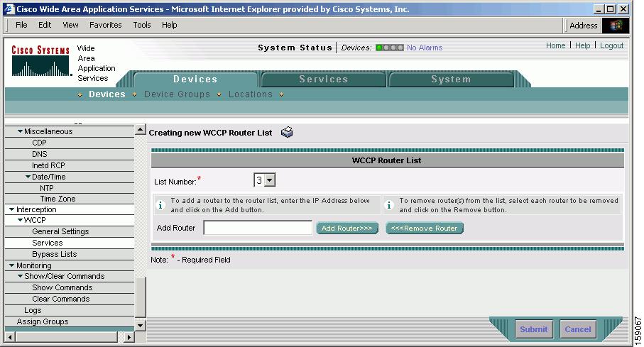This screenshot has width=644, height=347.
Task: Collapse the Interception section
Action: [x=12, y=209]
